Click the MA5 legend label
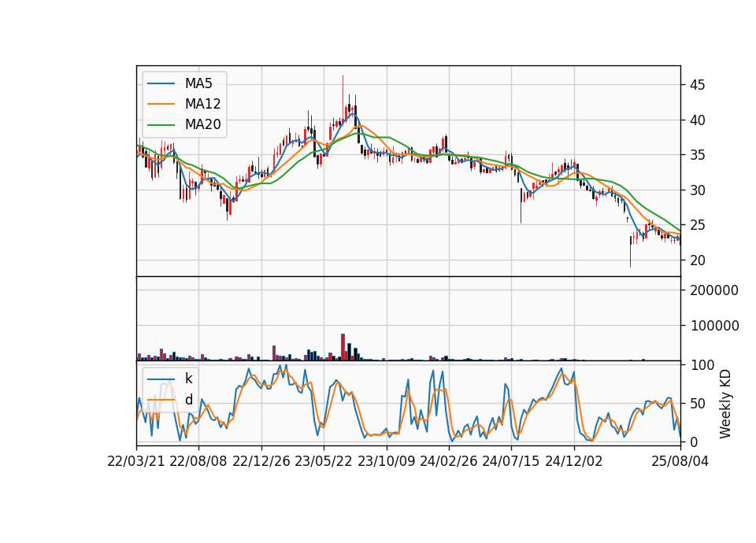Viewport: 756px width, 543px height. click(x=198, y=83)
